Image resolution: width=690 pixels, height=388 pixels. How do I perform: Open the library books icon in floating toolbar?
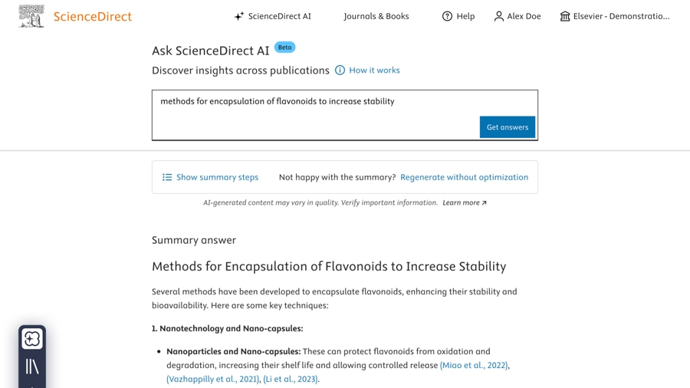tap(32, 366)
